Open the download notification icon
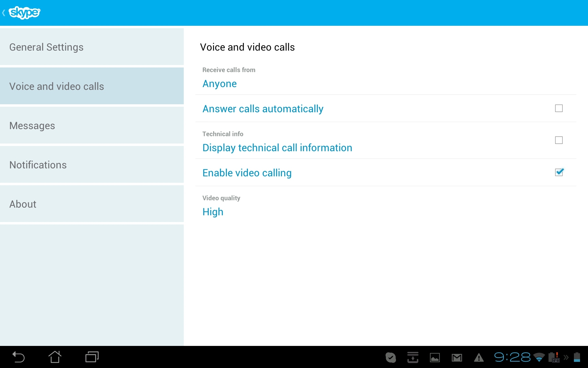This screenshot has height=368, width=588. [413, 357]
